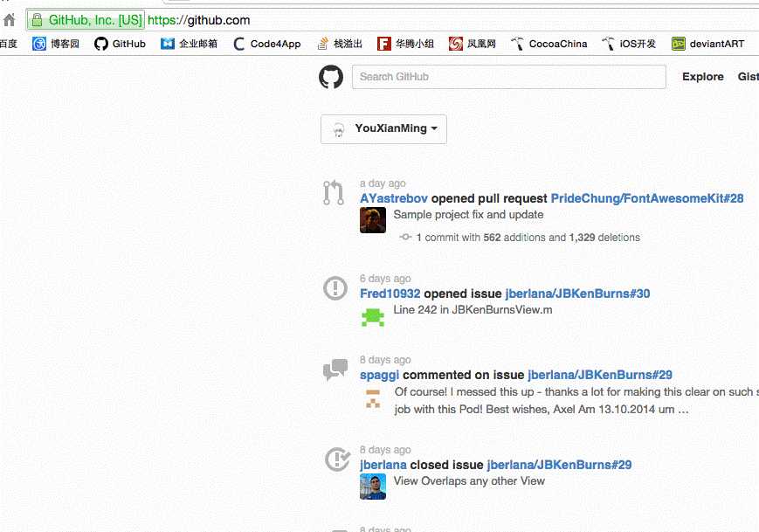The image size is (759, 532).
Task: Click the comment bubbles icon beside spaggi event
Action: 335,370
